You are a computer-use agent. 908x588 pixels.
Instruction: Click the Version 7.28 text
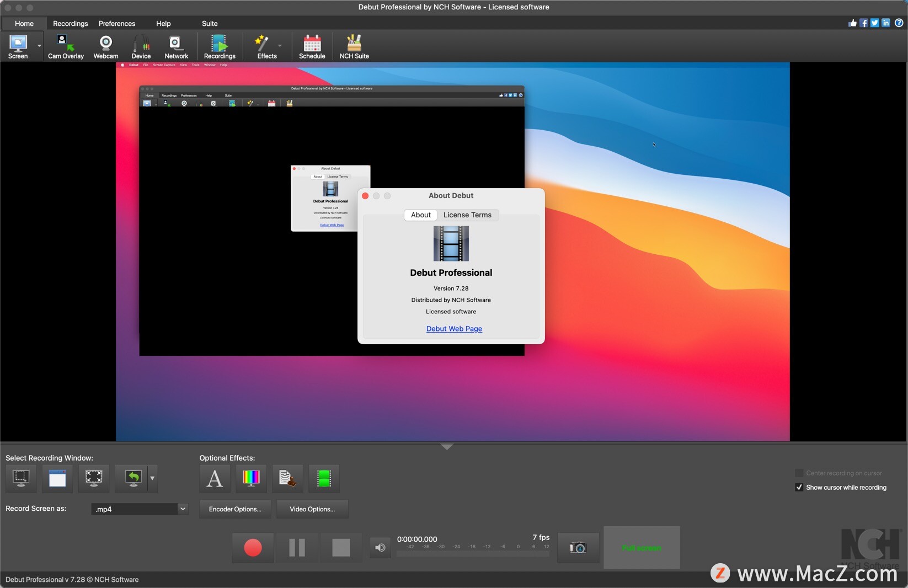[451, 288]
